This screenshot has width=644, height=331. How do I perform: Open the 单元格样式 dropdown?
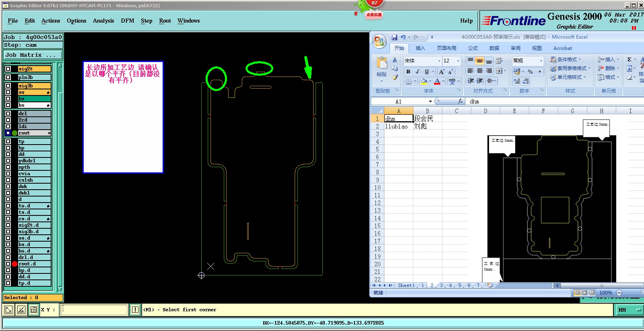tap(568, 77)
